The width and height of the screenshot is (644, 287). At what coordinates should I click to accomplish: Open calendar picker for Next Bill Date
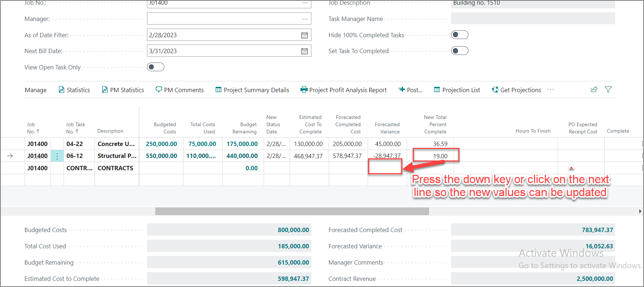(x=304, y=51)
